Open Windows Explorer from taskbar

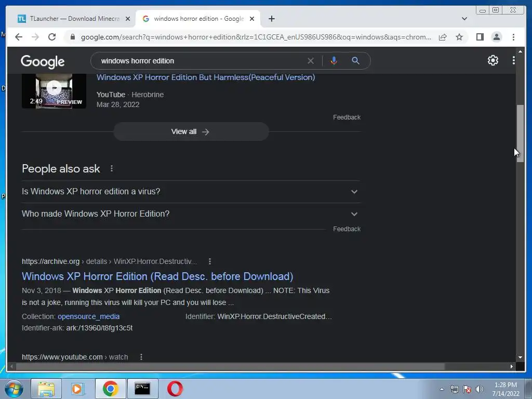[x=46, y=389]
